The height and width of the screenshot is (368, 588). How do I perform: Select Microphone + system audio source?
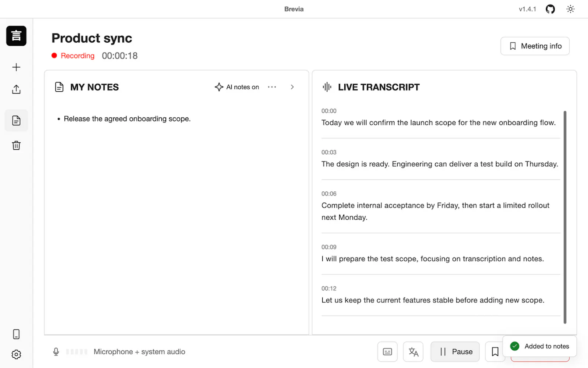[139, 352]
